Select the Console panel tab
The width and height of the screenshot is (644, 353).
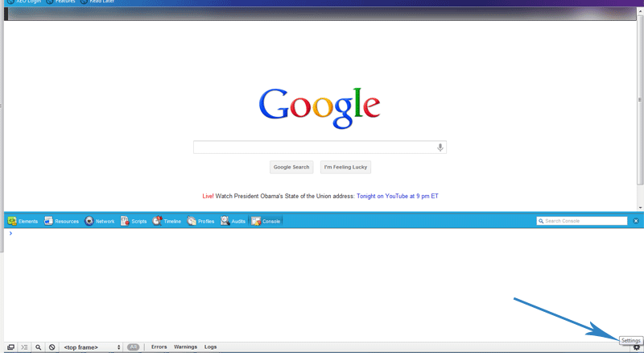coord(266,222)
